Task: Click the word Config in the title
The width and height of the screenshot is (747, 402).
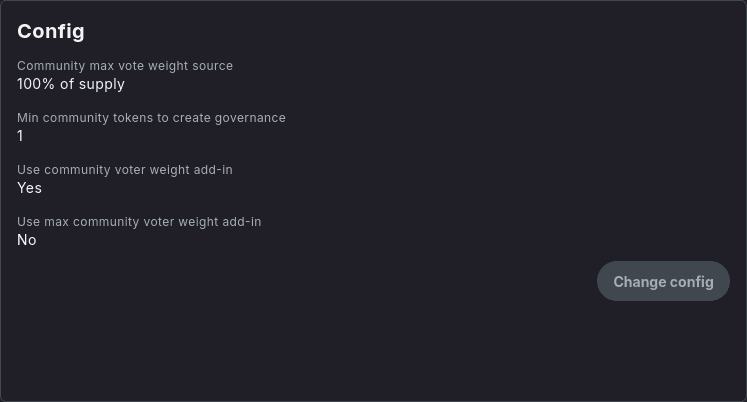Action: (51, 31)
